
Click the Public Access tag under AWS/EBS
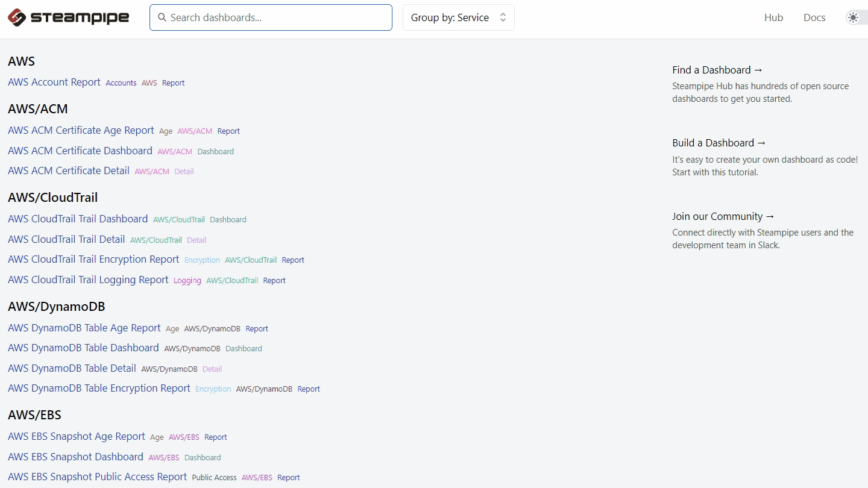click(214, 477)
